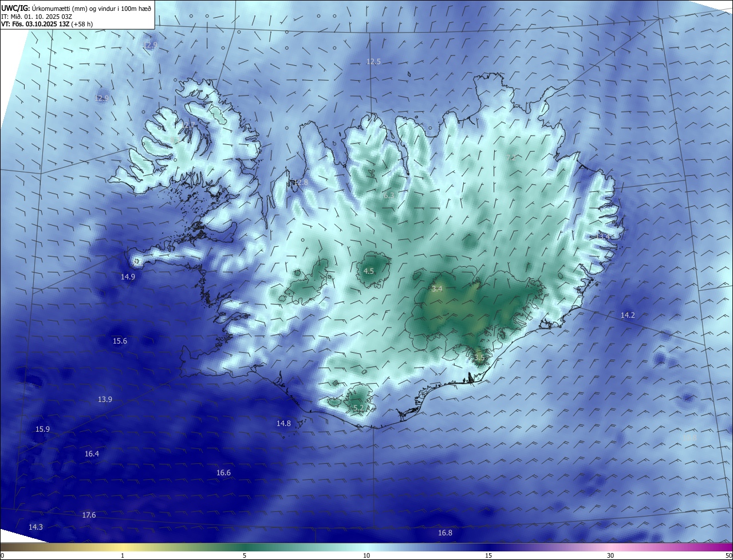Click the 3.4 value on Vatnajökull
Image resolution: width=733 pixels, height=560 pixels.
[437, 289]
